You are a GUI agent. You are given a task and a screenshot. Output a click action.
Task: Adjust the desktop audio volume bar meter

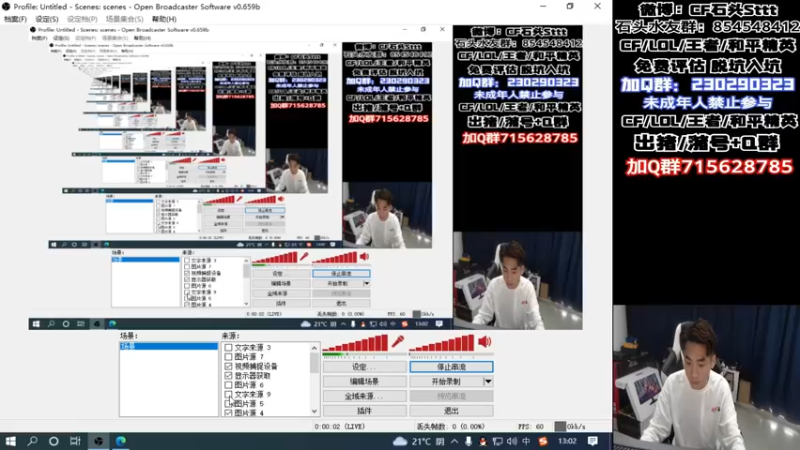click(x=442, y=343)
